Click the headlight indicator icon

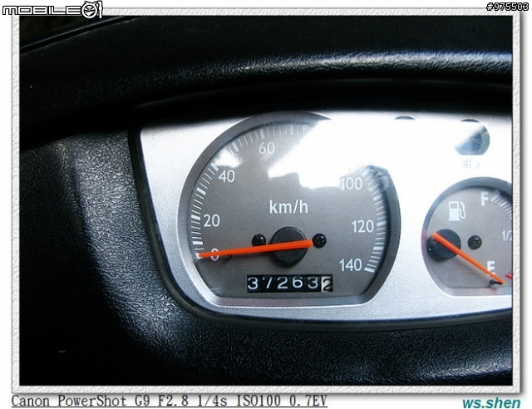471,165
